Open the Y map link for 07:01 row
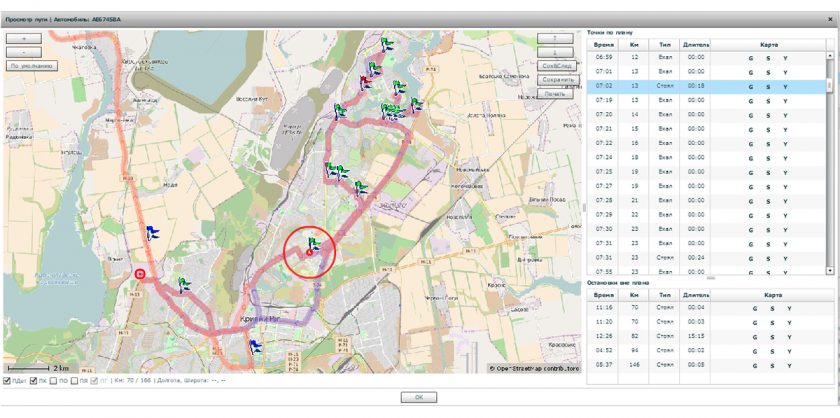The height and width of the screenshot is (418, 840). click(785, 72)
